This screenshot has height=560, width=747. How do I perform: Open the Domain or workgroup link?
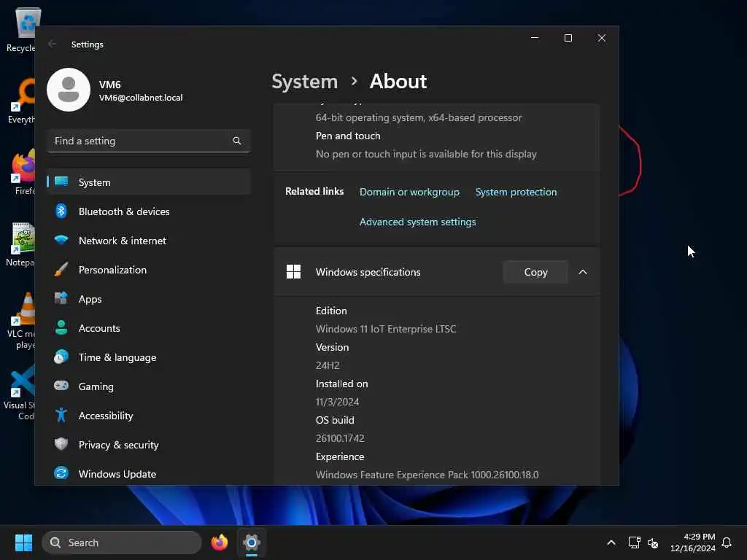click(x=409, y=192)
